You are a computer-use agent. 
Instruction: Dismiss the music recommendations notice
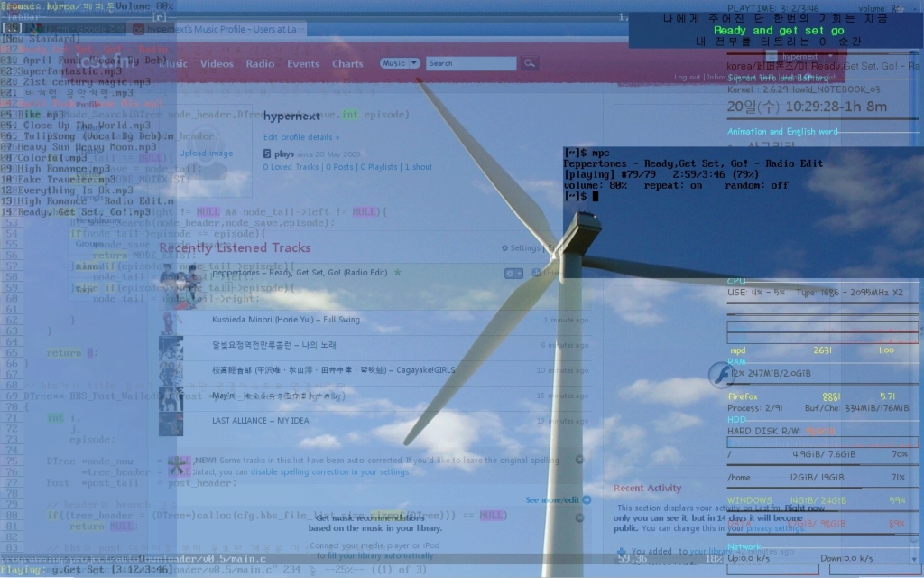pyautogui.click(x=579, y=517)
